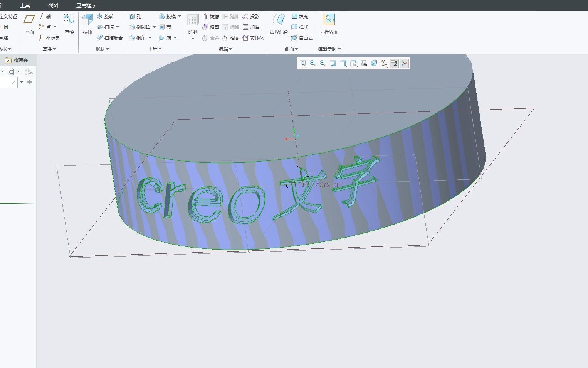Open the 样式 style tool
588x368 pixels.
(x=300, y=27)
